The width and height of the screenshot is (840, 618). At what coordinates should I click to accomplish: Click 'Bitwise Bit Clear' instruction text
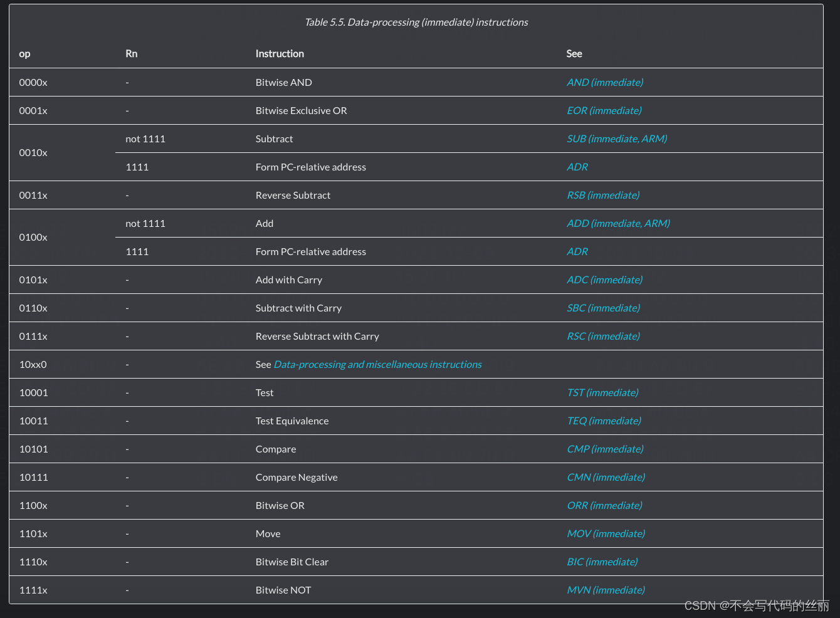pos(292,562)
